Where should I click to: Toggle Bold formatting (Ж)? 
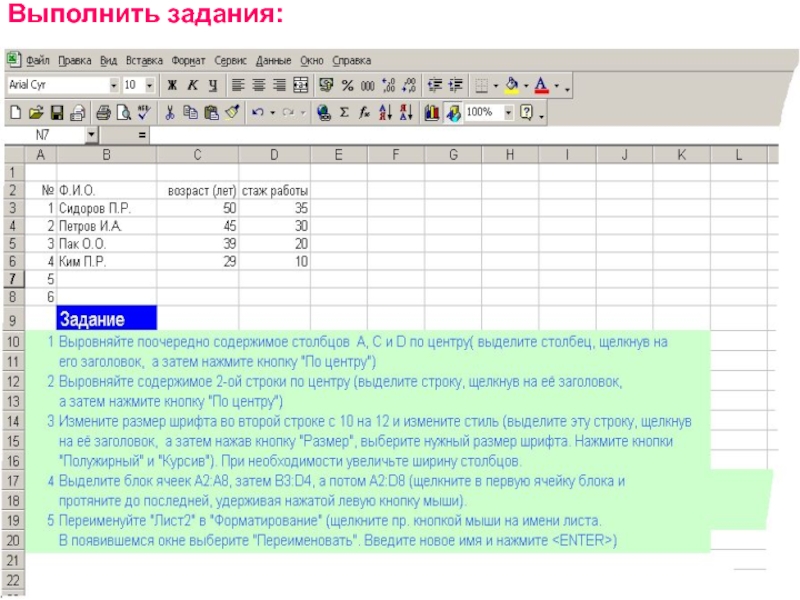pyautogui.click(x=172, y=86)
